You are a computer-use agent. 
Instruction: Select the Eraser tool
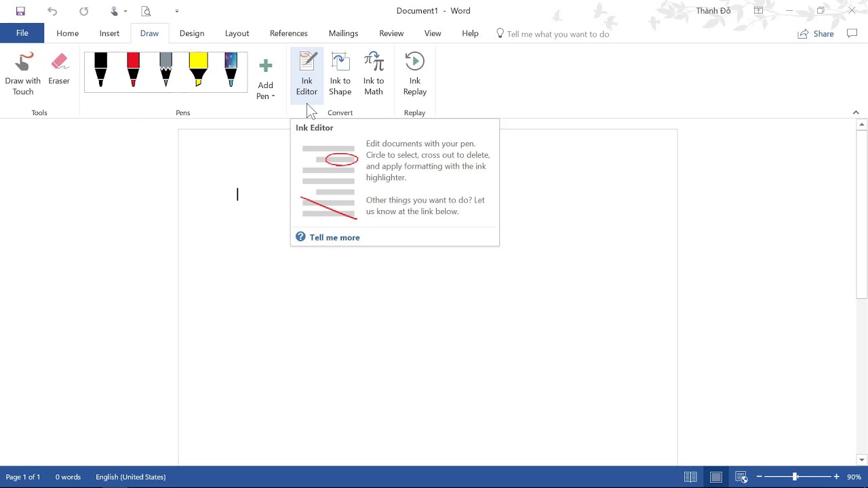point(59,70)
